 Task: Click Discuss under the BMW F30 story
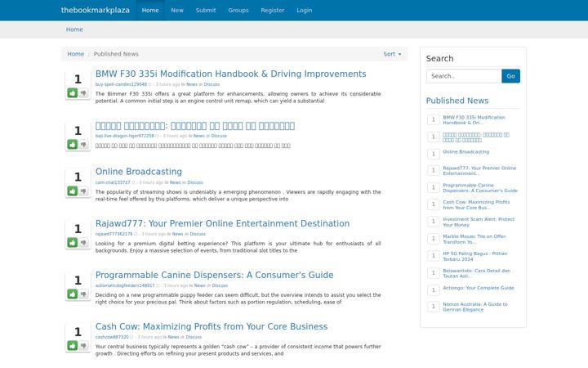click(212, 84)
